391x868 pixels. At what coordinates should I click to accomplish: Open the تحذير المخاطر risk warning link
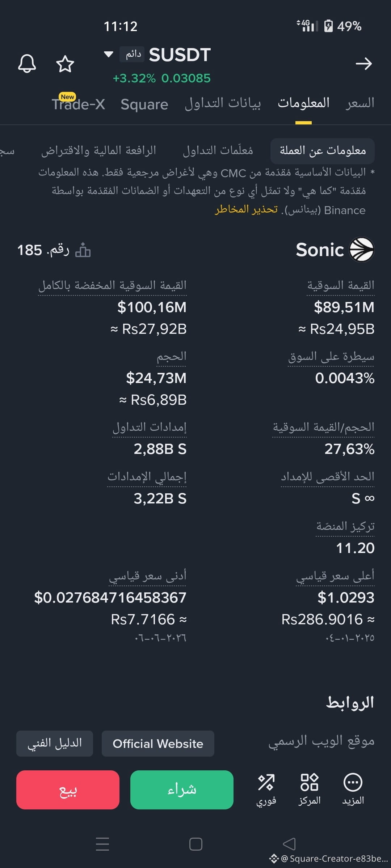(246, 210)
